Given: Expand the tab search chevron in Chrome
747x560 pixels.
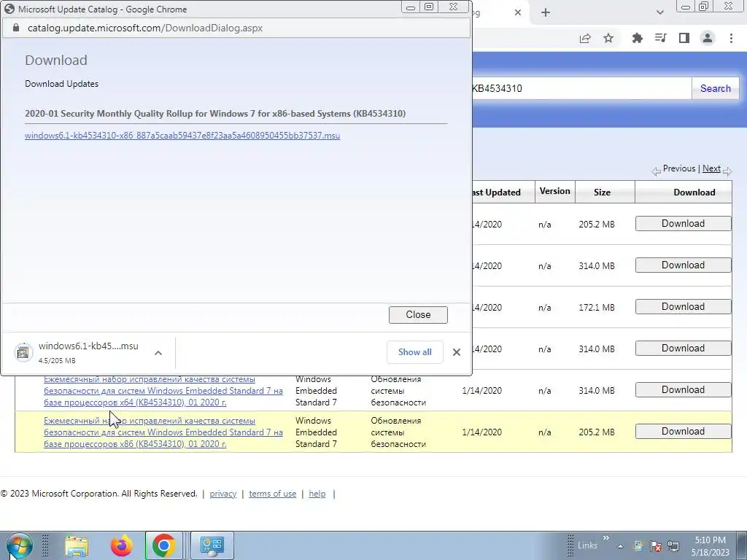Looking at the screenshot, I should pyautogui.click(x=659, y=13).
